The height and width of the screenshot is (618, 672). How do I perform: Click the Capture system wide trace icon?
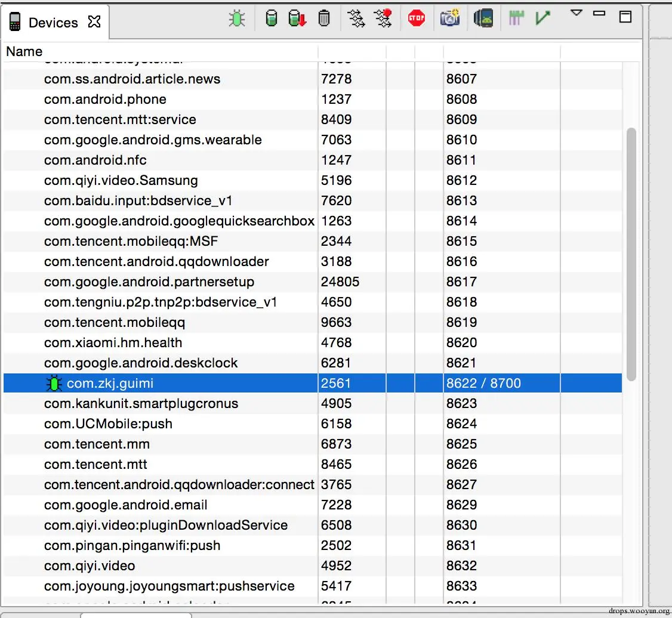pyautogui.click(x=516, y=18)
